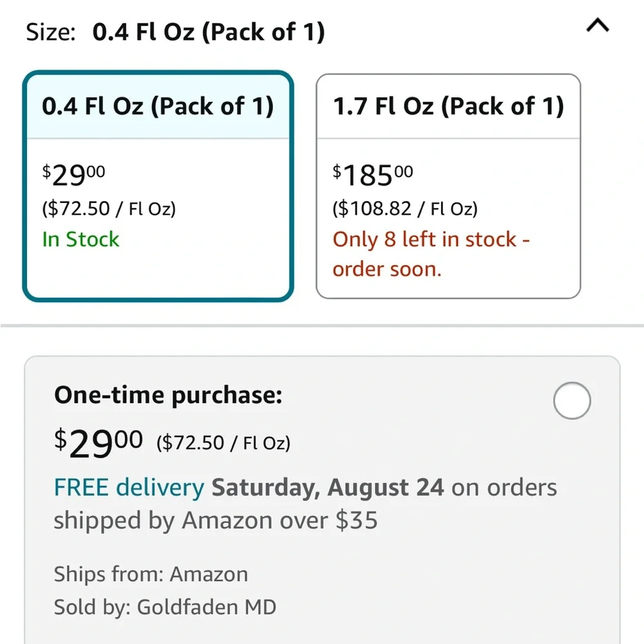Click the Saturday, August 24 delivery date
Screen dimensions: 644x644
[327, 488]
